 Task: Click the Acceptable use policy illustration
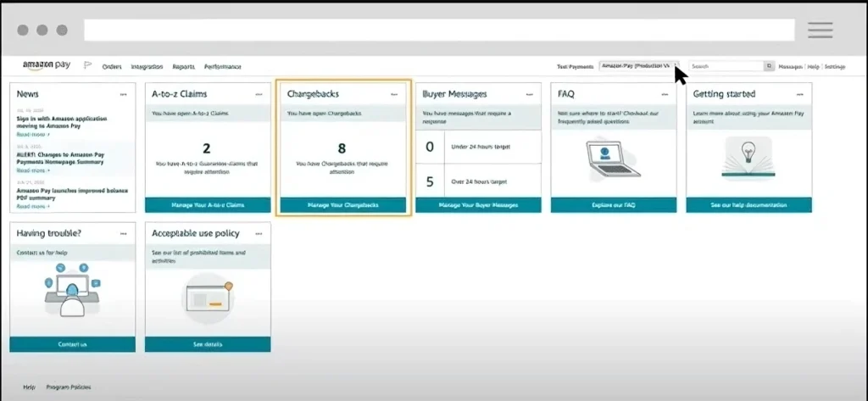pyautogui.click(x=209, y=298)
